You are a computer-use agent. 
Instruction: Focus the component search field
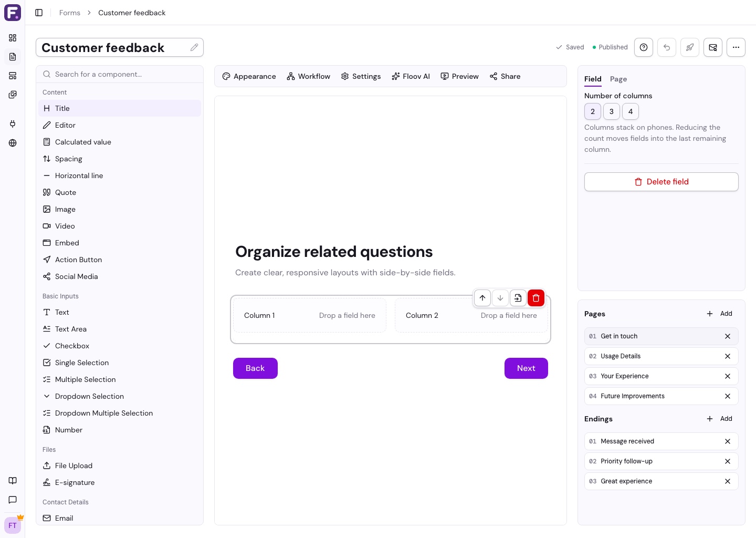tap(120, 74)
